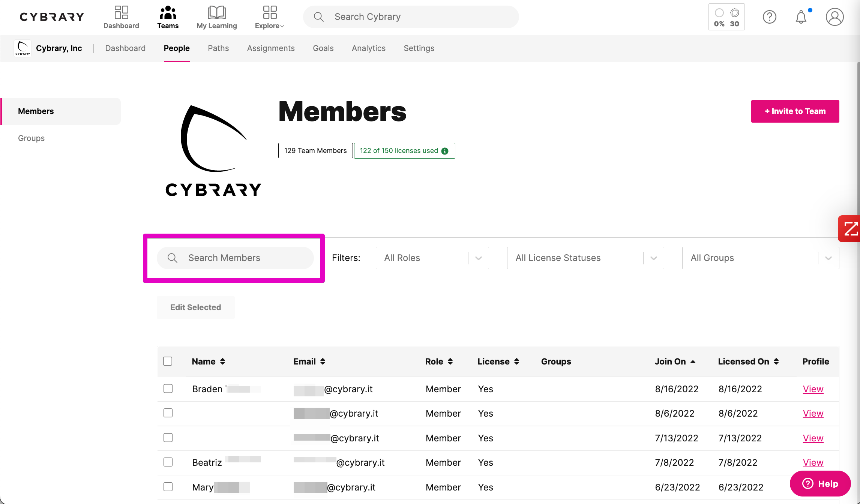
Task: Open the Teams icon in top navigation
Action: click(168, 17)
